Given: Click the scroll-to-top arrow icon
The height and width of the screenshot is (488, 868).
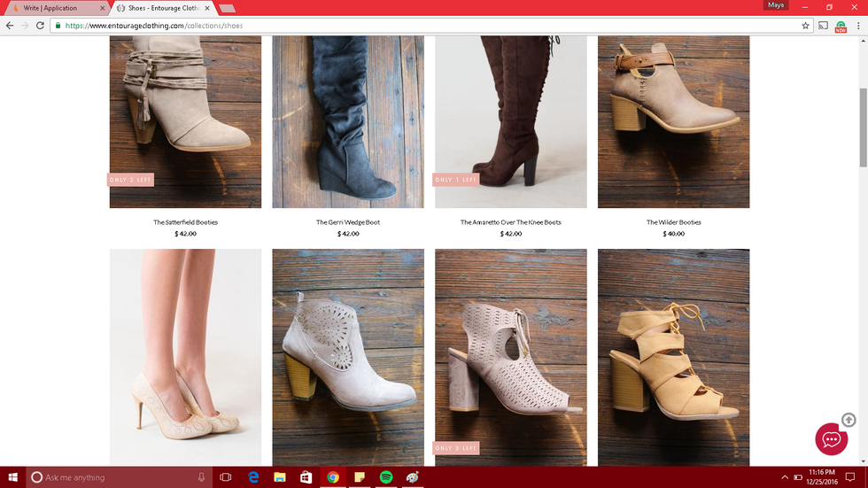Looking at the screenshot, I should (x=849, y=420).
